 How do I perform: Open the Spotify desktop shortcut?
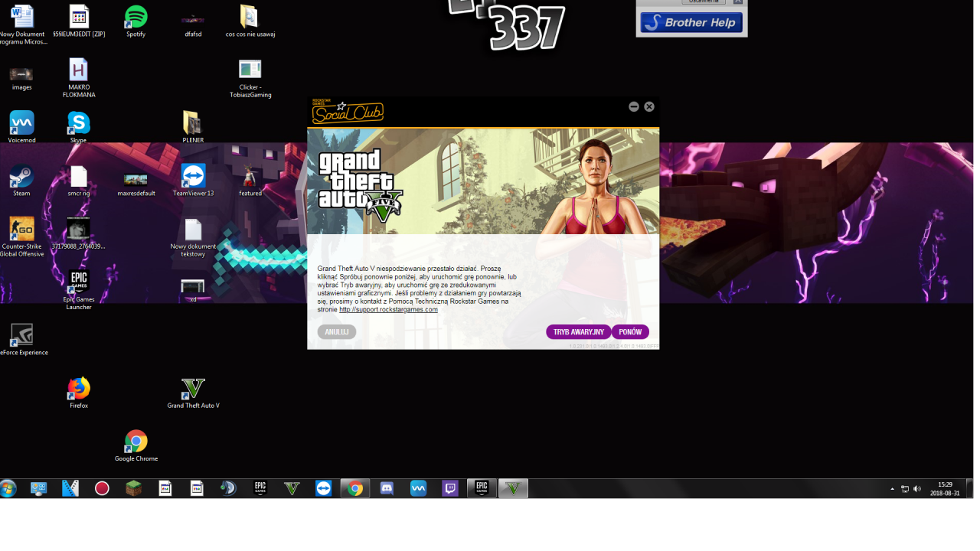(136, 18)
